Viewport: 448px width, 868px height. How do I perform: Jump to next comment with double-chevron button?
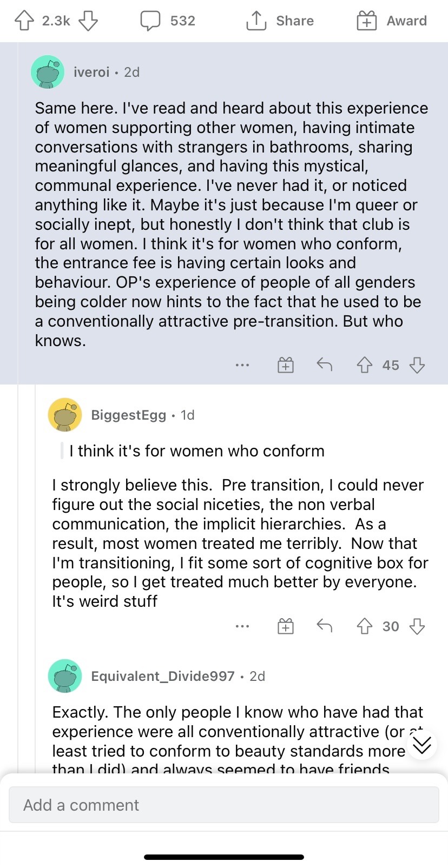(x=421, y=745)
